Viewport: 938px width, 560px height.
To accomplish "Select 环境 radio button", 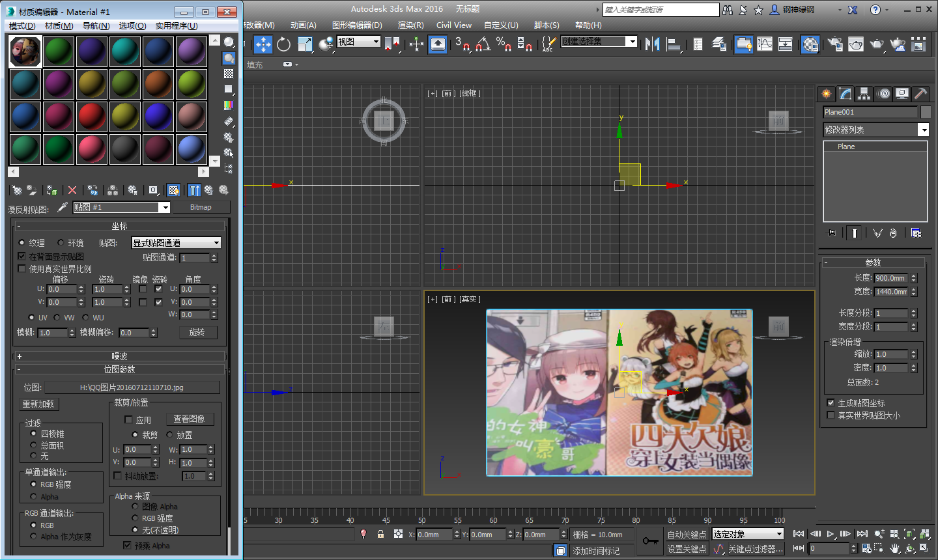I will point(61,242).
